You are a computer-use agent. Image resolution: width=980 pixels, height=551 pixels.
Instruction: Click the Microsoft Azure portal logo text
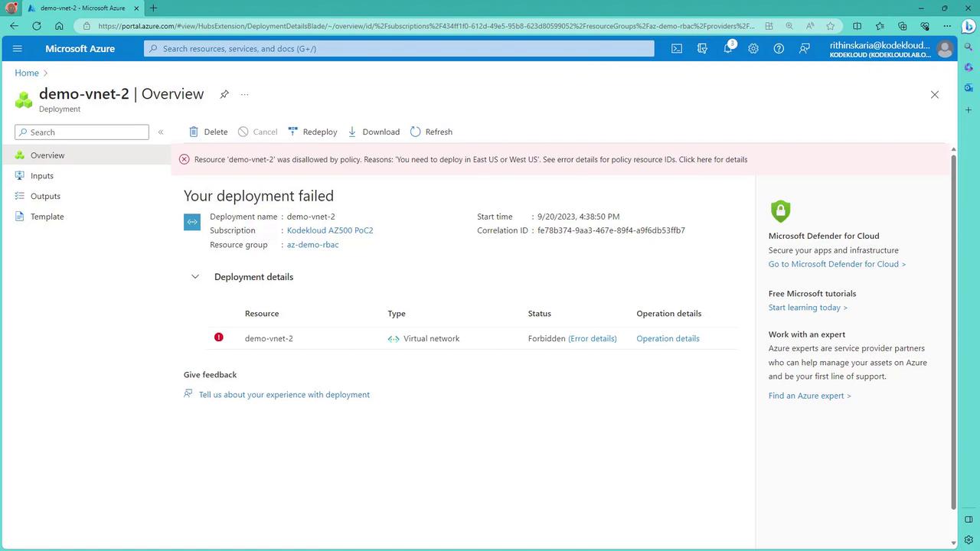(x=80, y=48)
